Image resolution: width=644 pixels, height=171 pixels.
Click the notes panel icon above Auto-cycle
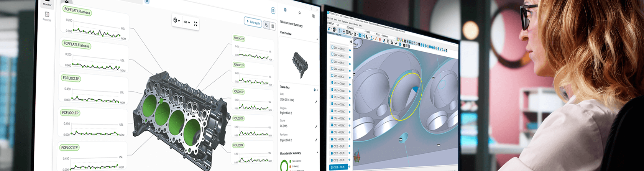click(x=273, y=11)
